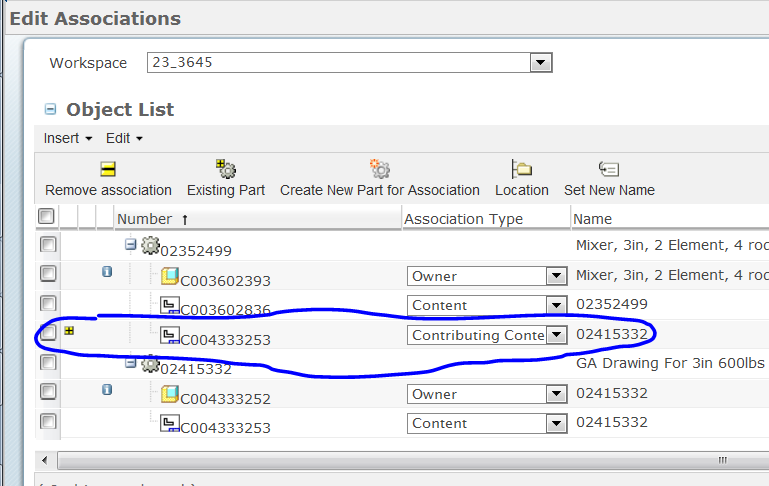This screenshot has width=769, height=486.
Task: Check the box for row C003602393
Action: 48,273
